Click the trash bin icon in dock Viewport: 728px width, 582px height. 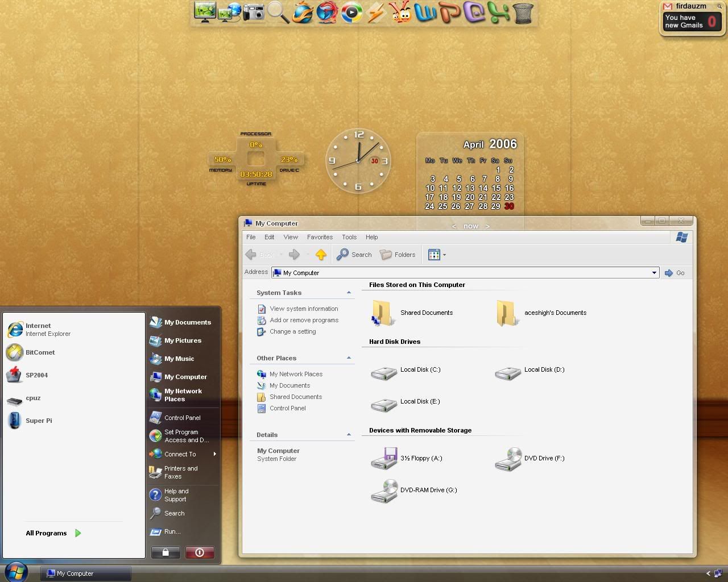523,13
